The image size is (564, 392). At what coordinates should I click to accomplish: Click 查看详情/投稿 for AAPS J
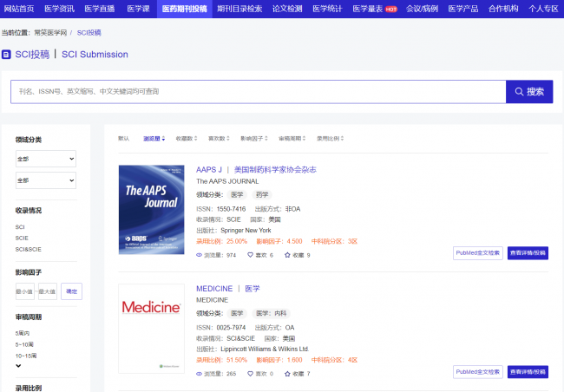coord(528,253)
